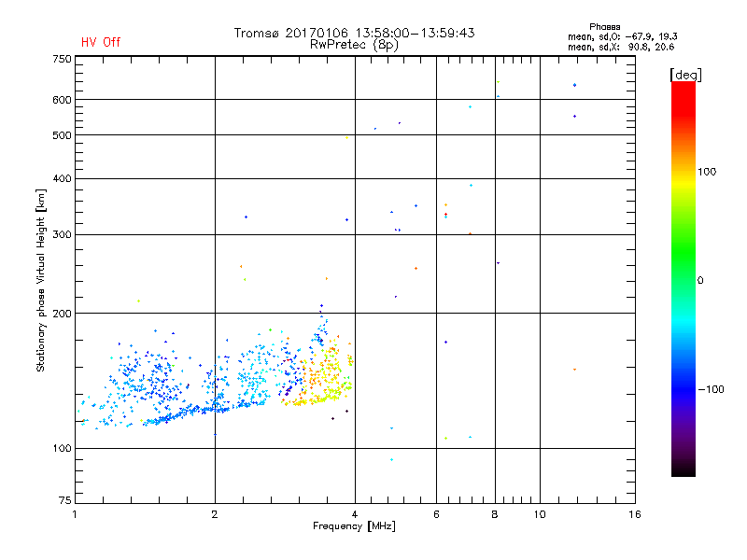Click the y-axis tick label '750'
Image resolution: width=747 pixels, height=560 pixels.
62,59
